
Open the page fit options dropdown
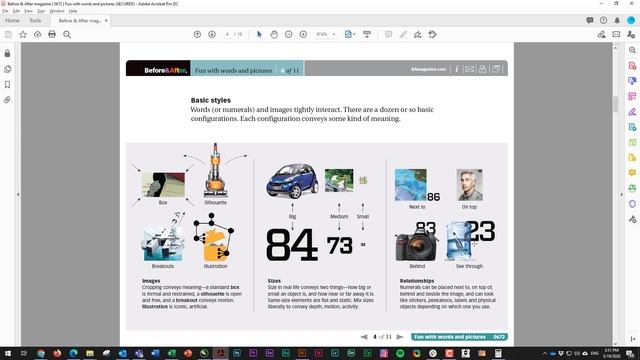pos(350,35)
